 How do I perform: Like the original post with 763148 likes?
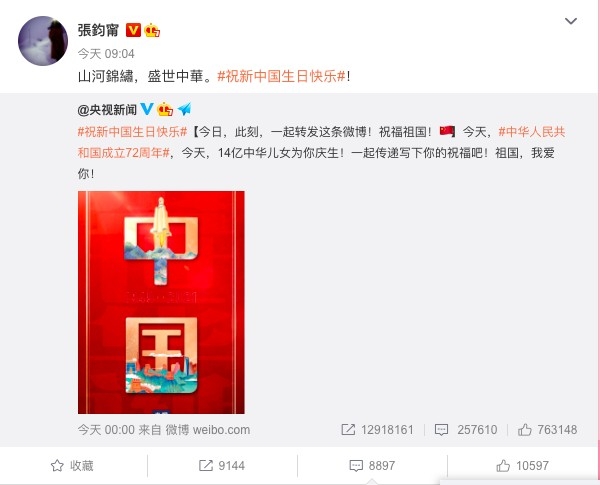tap(548, 430)
